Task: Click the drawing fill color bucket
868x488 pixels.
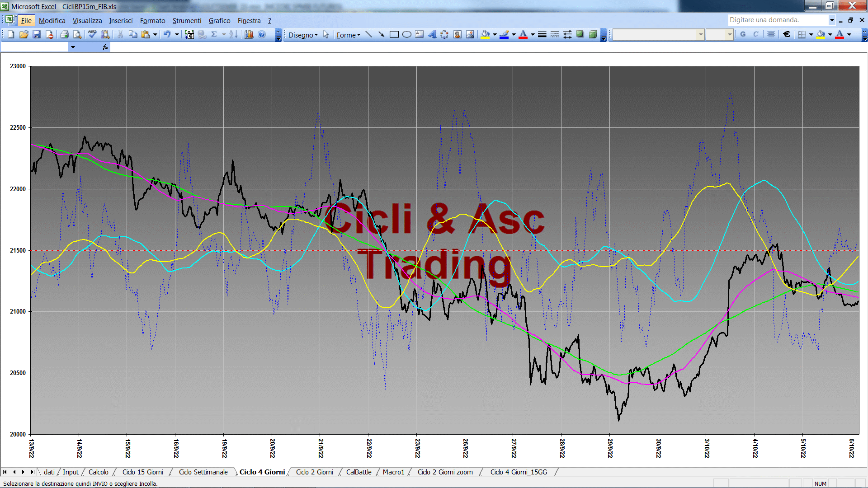Action: tap(486, 34)
